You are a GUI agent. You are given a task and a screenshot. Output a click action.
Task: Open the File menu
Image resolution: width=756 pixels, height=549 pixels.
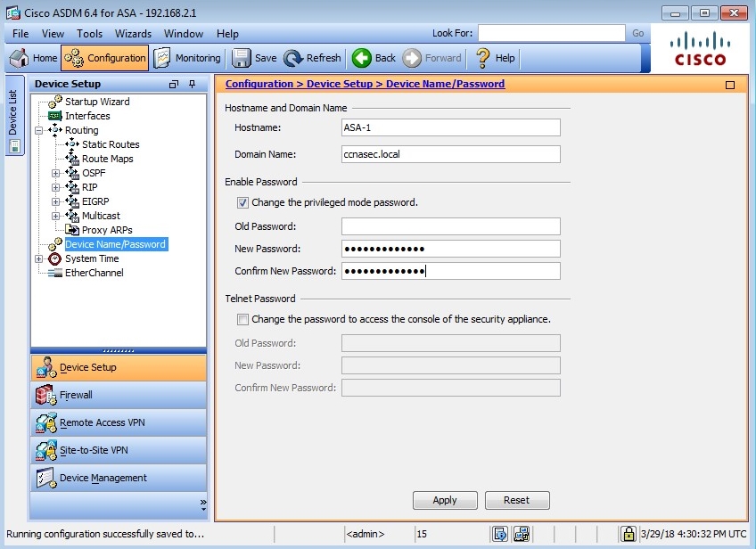(21, 34)
